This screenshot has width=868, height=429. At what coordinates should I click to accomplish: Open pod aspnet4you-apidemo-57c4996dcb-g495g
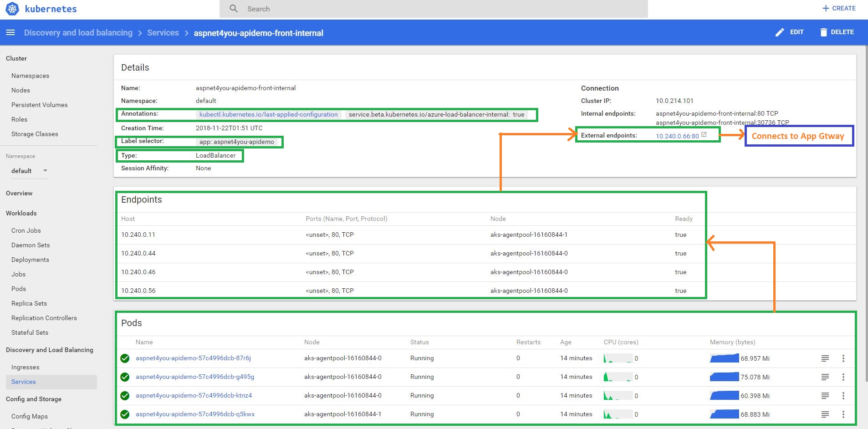click(x=195, y=377)
